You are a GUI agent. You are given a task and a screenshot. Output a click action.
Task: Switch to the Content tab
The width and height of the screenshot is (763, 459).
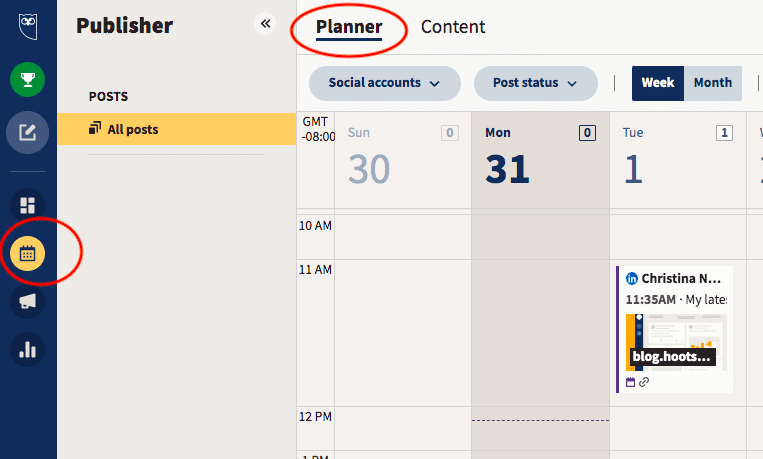coord(453,27)
